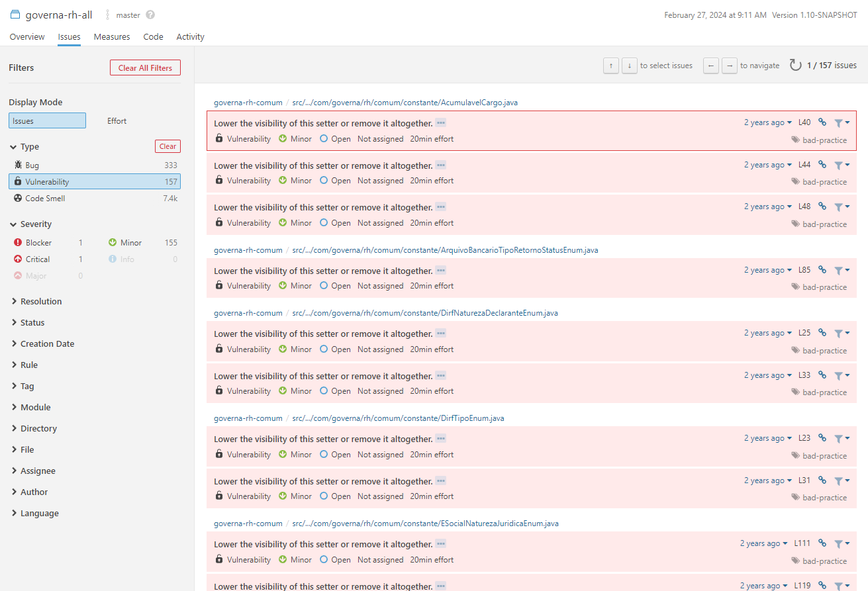Expand the Module filter
868x591 pixels.
pos(30,407)
